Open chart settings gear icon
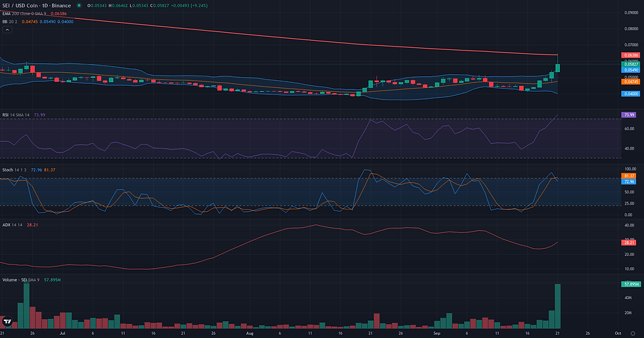Image resolution: width=644 pixels, height=338 pixels. [x=632, y=333]
